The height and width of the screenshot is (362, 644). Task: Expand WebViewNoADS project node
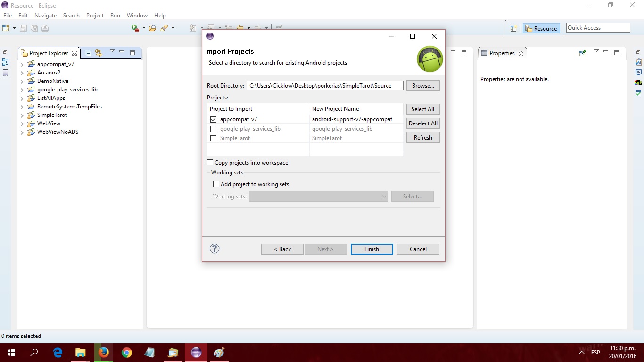point(22,132)
